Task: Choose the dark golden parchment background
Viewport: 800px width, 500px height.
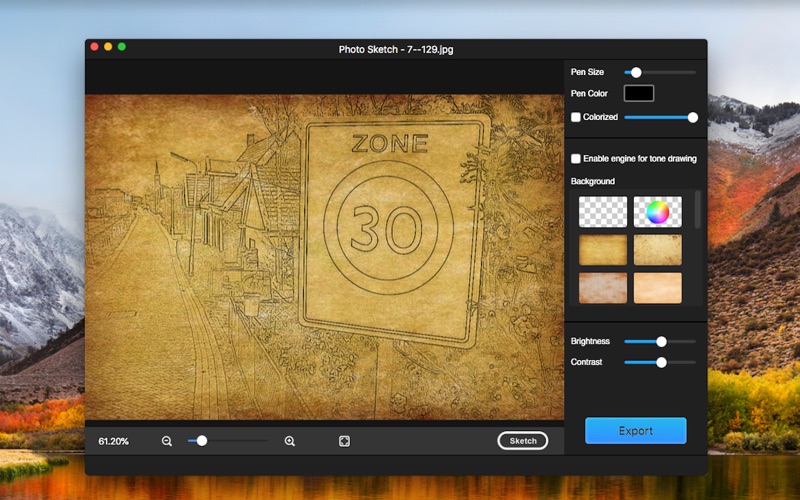Action: 603,250
